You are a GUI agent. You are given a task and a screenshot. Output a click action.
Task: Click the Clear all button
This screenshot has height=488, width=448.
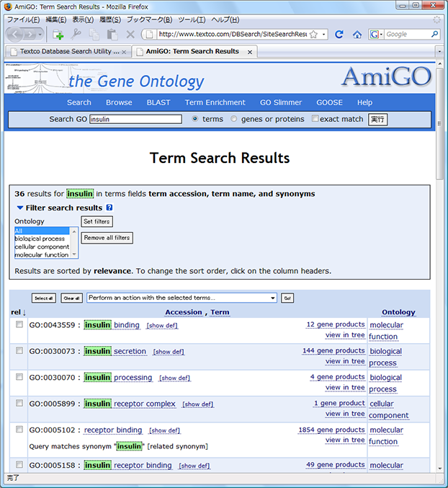coord(71,298)
